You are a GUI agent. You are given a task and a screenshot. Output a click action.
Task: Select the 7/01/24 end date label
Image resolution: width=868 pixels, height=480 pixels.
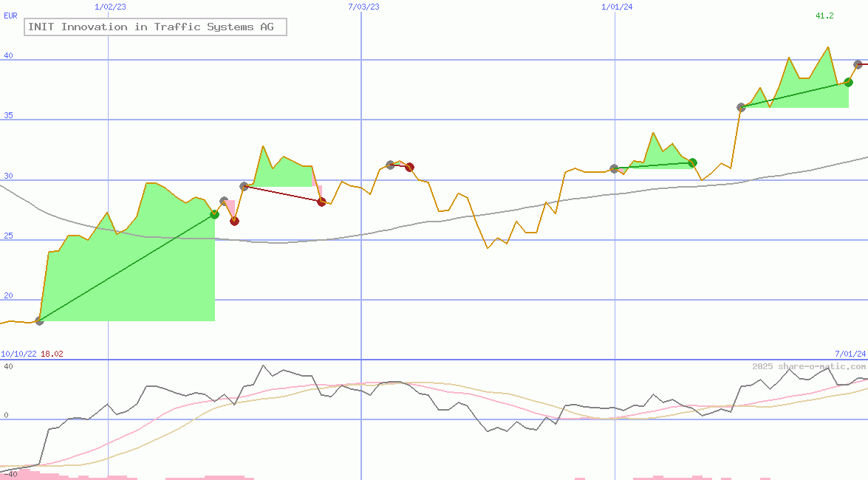click(x=850, y=354)
